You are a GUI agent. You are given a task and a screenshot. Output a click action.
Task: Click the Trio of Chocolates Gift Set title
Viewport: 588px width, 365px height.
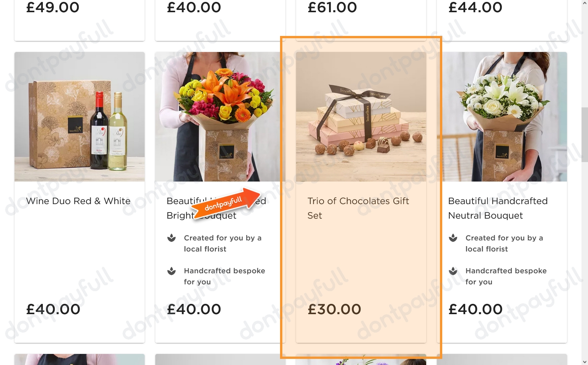[358, 208]
